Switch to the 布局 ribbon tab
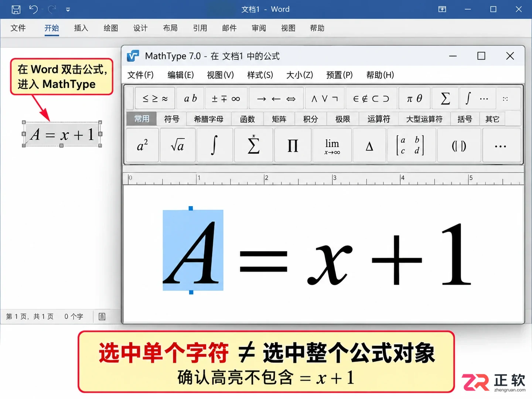This screenshot has width=532, height=399. click(170, 28)
